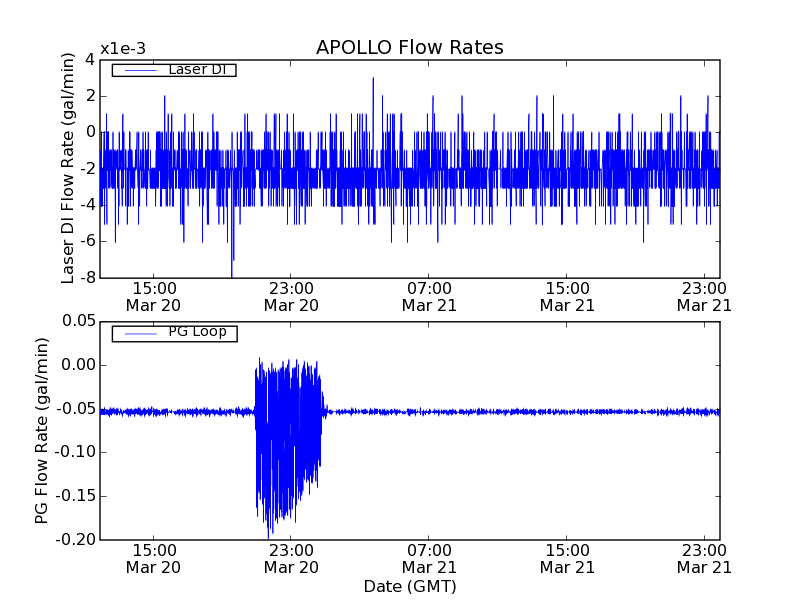Click y-tick '2' on Laser DI plot
The height and width of the screenshot is (600, 800).
click(x=90, y=96)
